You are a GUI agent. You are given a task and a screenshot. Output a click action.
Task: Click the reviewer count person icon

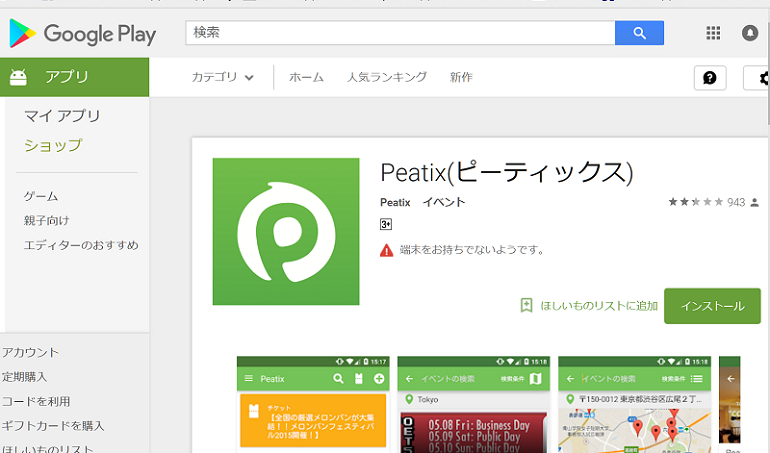click(x=755, y=202)
